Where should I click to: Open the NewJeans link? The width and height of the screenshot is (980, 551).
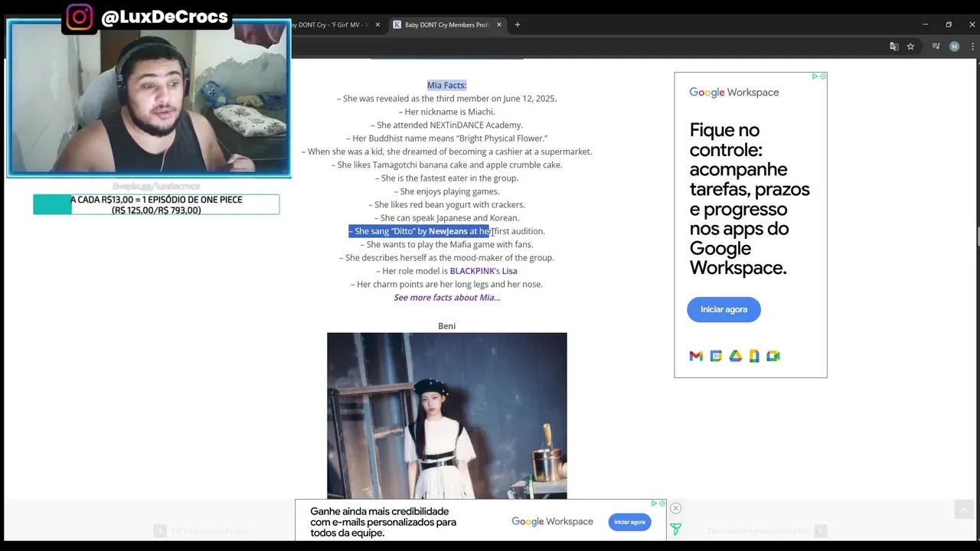[x=448, y=231]
